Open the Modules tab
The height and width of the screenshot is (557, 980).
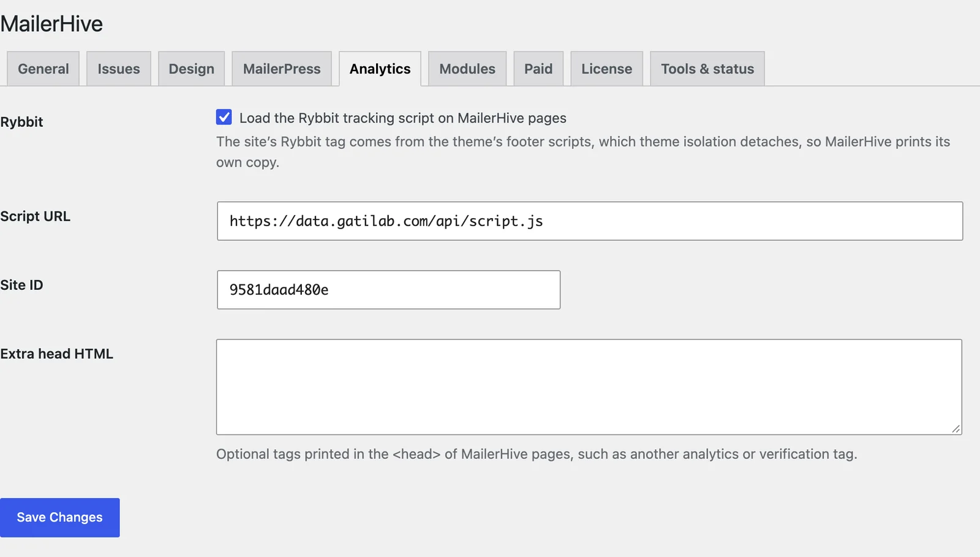point(467,69)
